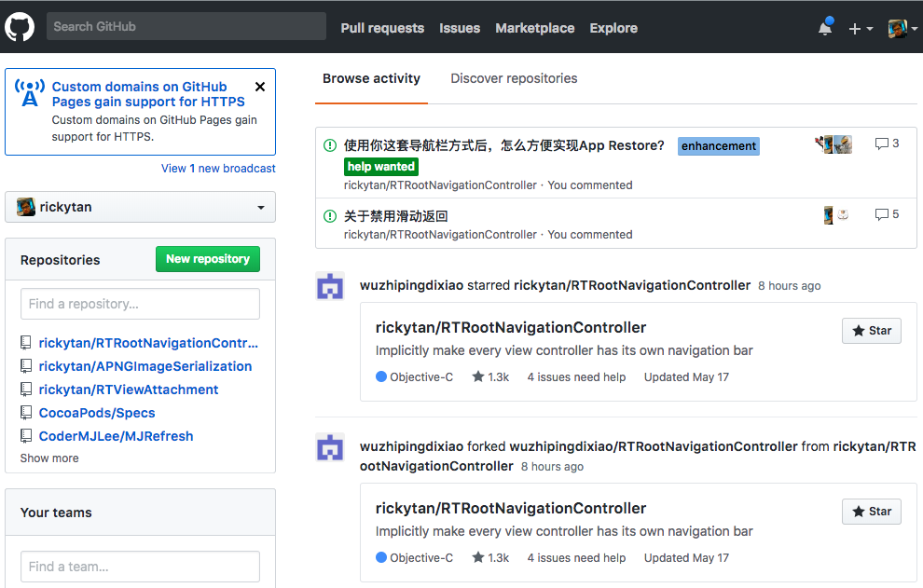The width and height of the screenshot is (923, 588).
Task: Open wuzhipingdixiao avatar on forked event
Action: (x=330, y=447)
